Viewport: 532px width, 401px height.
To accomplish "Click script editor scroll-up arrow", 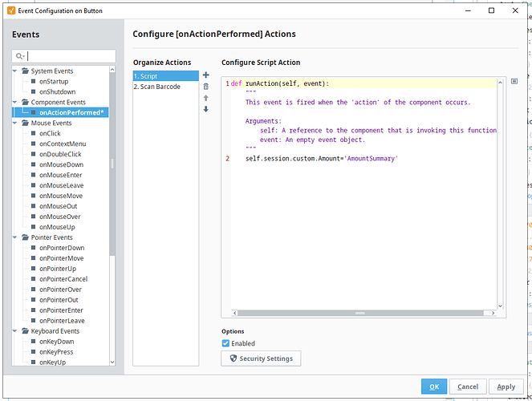I will click(500, 83).
